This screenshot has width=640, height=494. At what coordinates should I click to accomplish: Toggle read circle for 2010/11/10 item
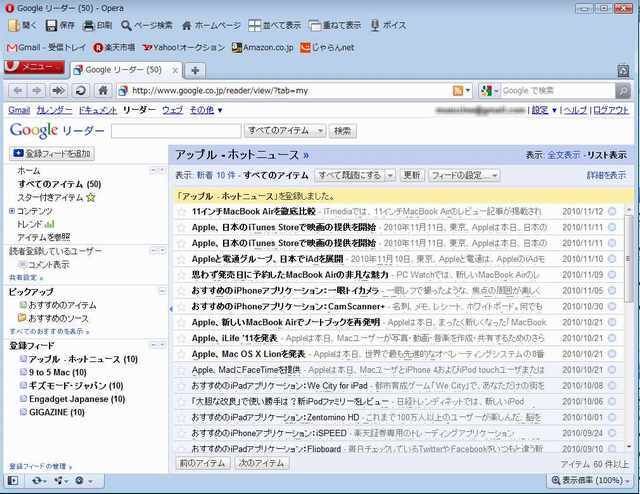(612, 259)
